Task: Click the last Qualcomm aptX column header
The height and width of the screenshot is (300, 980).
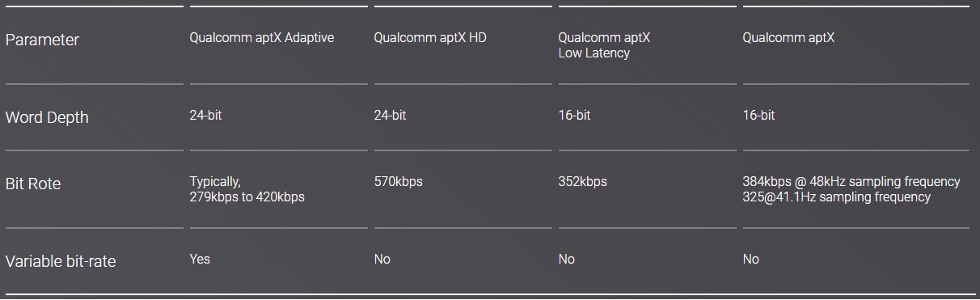Action: click(788, 38)
